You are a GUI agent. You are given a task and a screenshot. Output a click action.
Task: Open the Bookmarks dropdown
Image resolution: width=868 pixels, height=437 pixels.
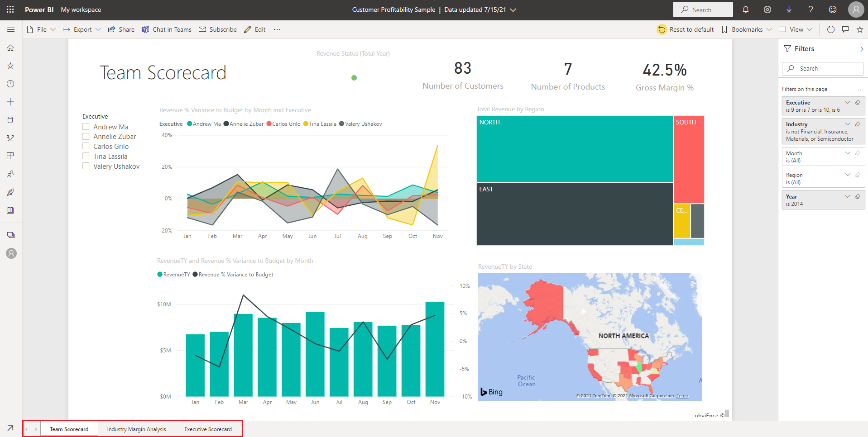coord(746,29)
